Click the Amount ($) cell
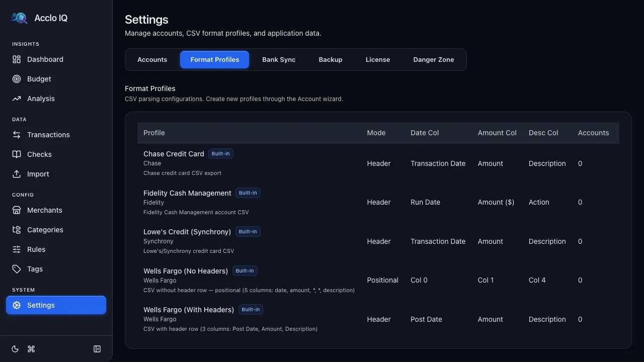This screenshot has height=362, width=644. coord(496,202)
